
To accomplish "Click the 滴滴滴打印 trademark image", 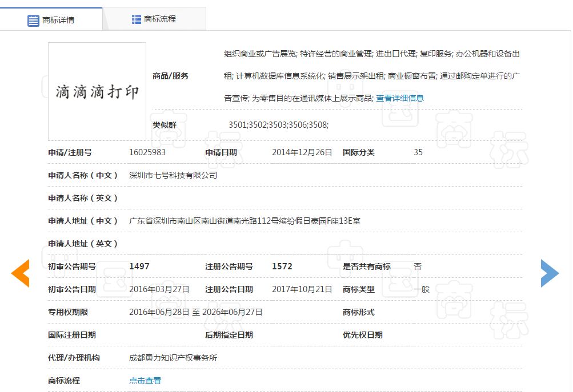I will point(97,91).
